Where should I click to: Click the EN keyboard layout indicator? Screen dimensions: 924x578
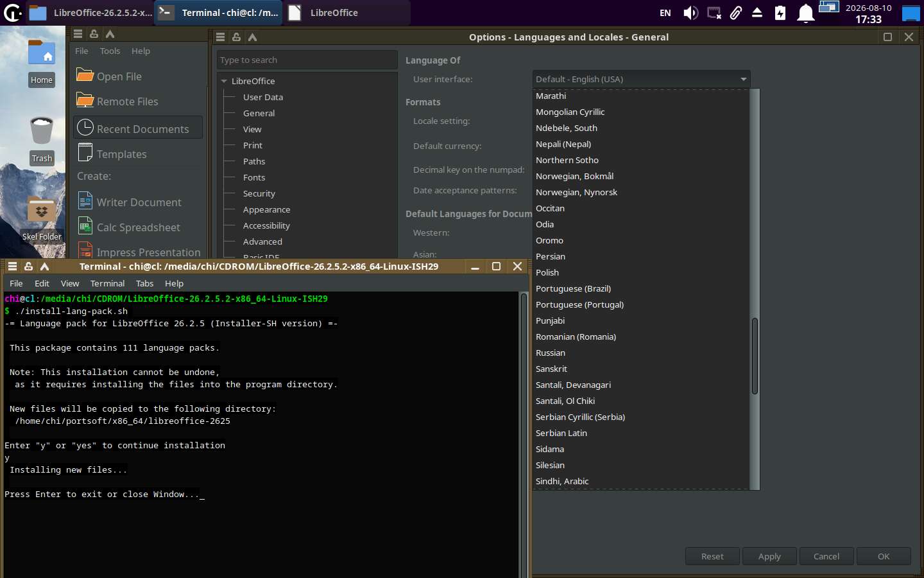(x=665, y=13)
